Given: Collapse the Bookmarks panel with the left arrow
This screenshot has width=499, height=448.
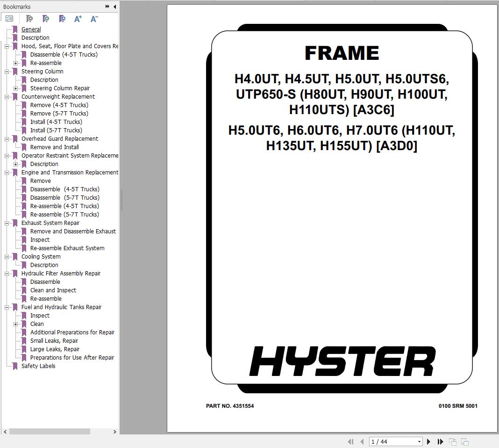Looking at the screenshot, I should pos(115,7).
